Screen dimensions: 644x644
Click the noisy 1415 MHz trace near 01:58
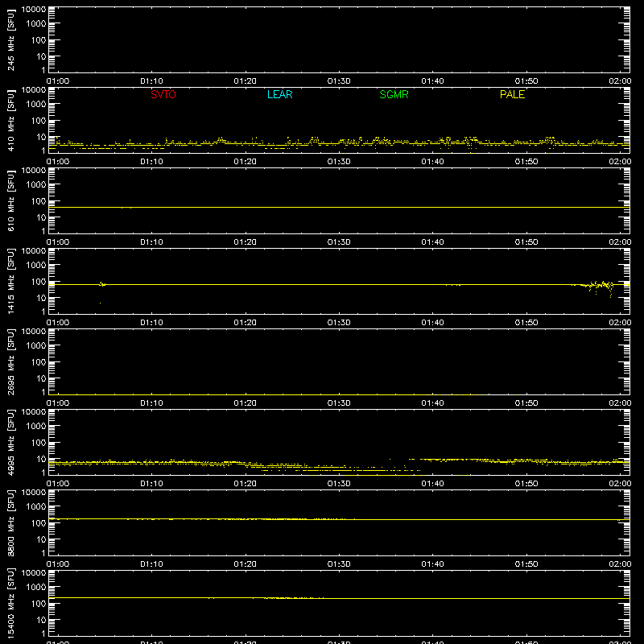(x=600, y=287)
